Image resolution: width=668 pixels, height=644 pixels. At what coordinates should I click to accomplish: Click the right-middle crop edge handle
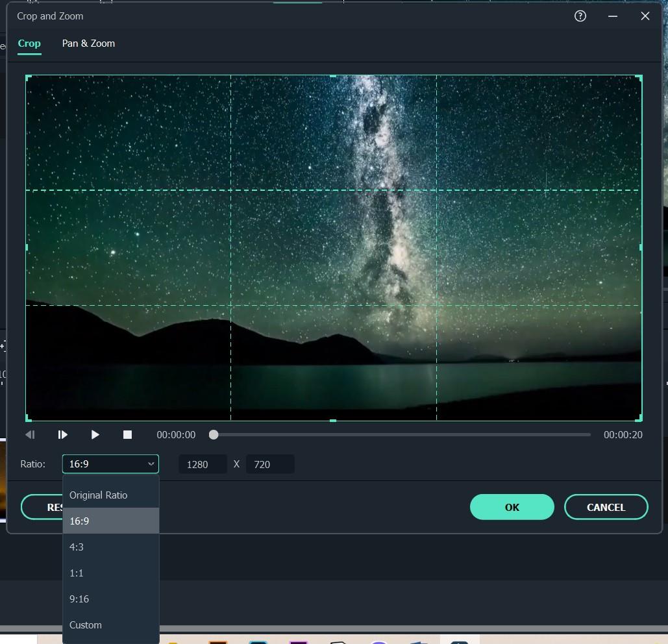pyautogui.click(x=641, y=247)
